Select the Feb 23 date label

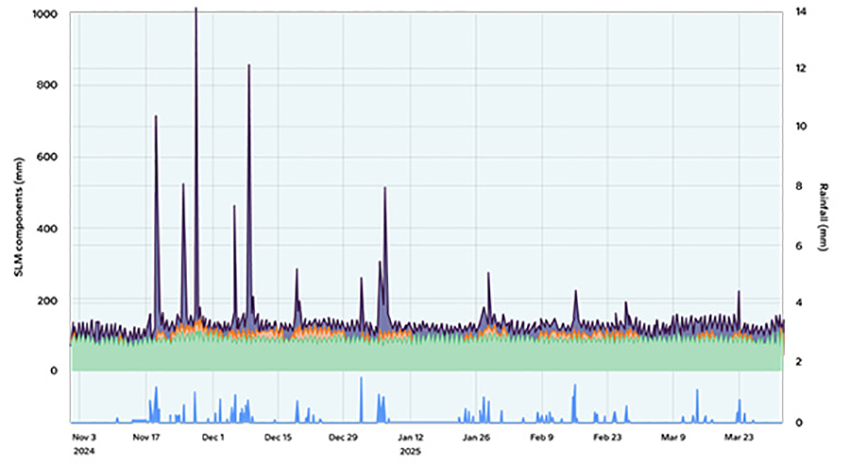(x=607, y=437)
